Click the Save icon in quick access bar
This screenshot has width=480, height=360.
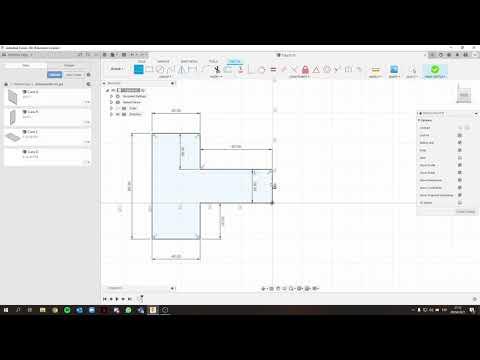124,54
